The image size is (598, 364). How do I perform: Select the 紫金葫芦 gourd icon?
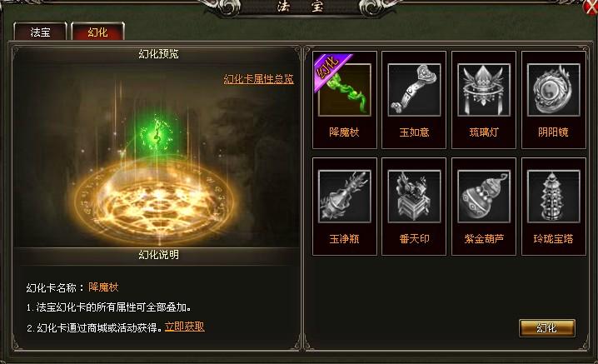[x=484, y=197]
